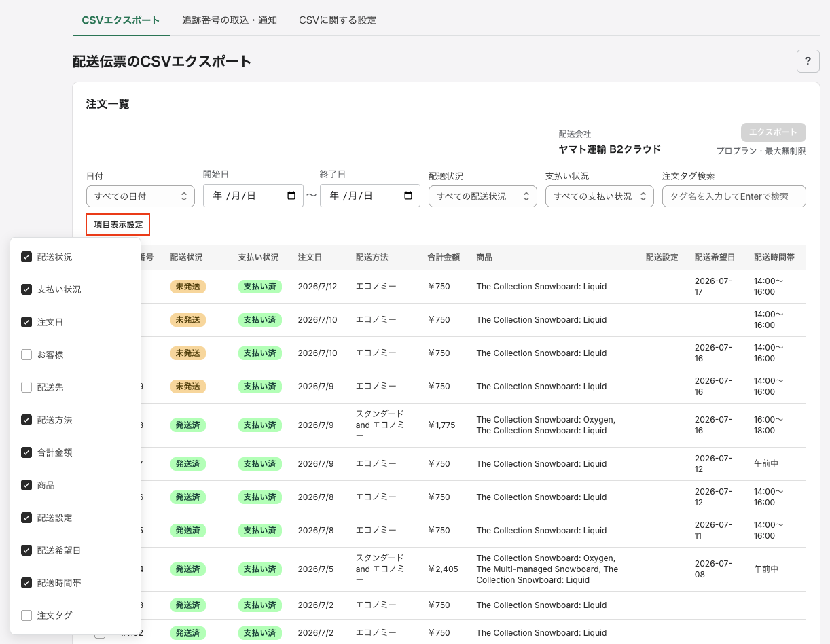Open the すべての配送状況 dropdown
This screenshot has width=830, height=644.
(483, 196)
